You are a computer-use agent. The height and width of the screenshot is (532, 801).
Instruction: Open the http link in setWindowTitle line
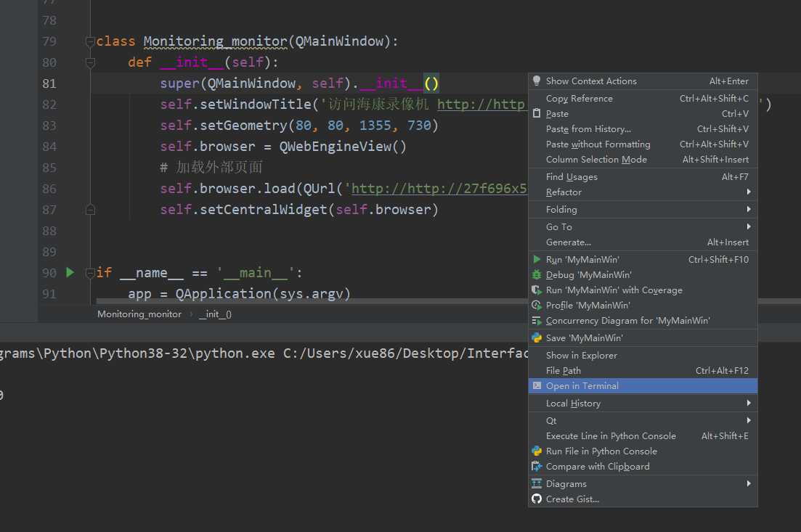pos(481,105)
